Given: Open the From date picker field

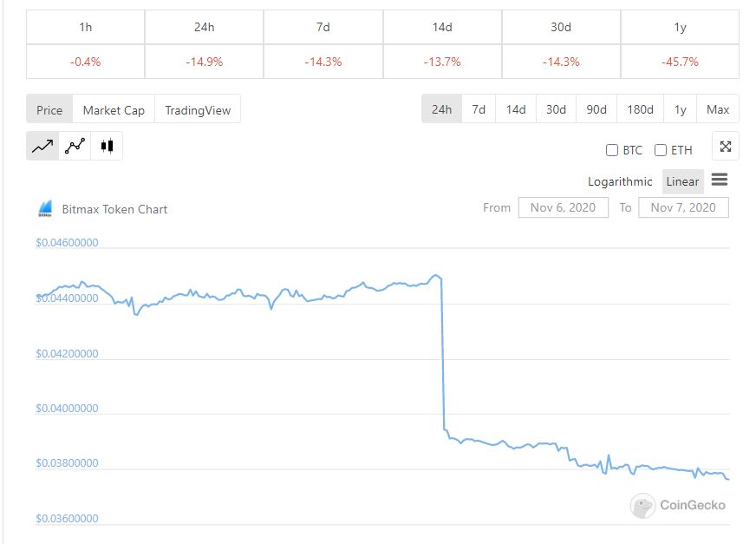Looking at the screenshot, I should [564, 207].
